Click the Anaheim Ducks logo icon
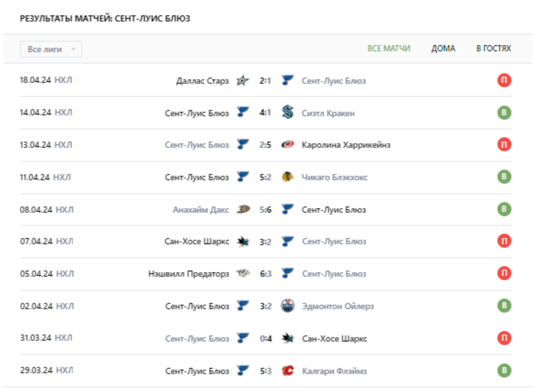This screenshot has width=536, height=392. (243, 210)
